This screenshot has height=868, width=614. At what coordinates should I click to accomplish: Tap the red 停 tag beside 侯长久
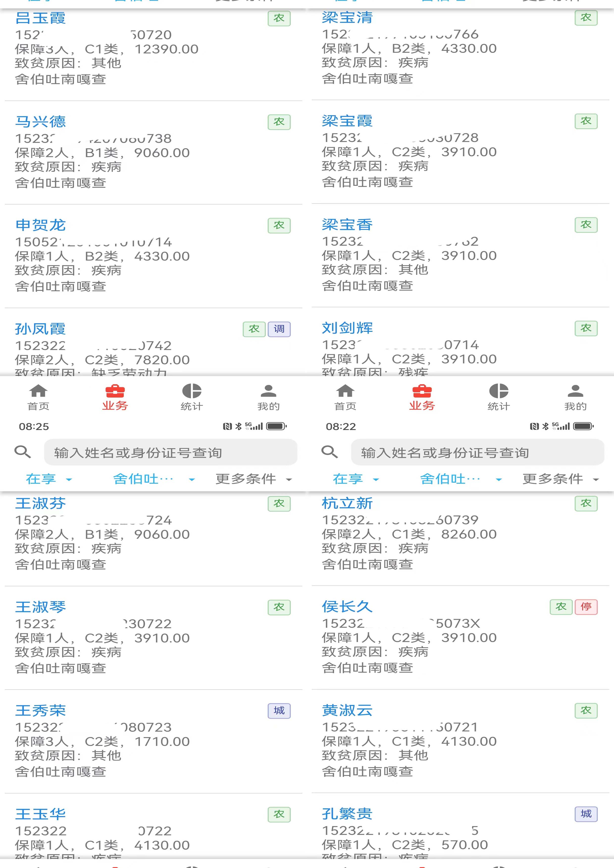[586, 607]
